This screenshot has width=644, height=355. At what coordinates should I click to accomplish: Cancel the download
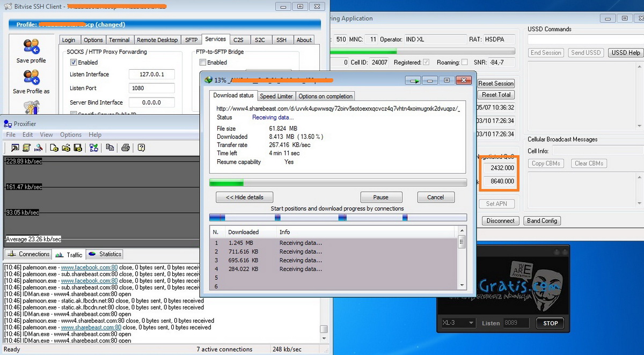[436, 197]
